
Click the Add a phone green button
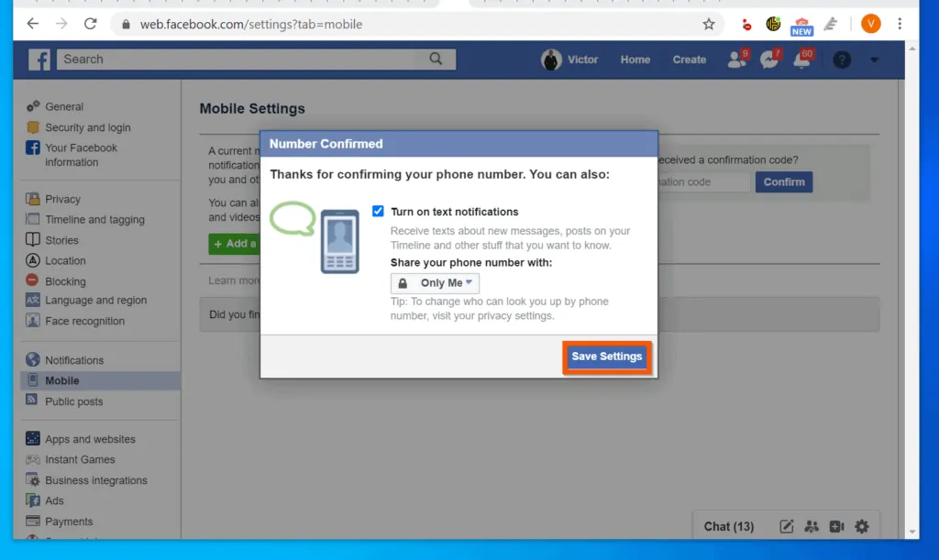coord(234,244)
